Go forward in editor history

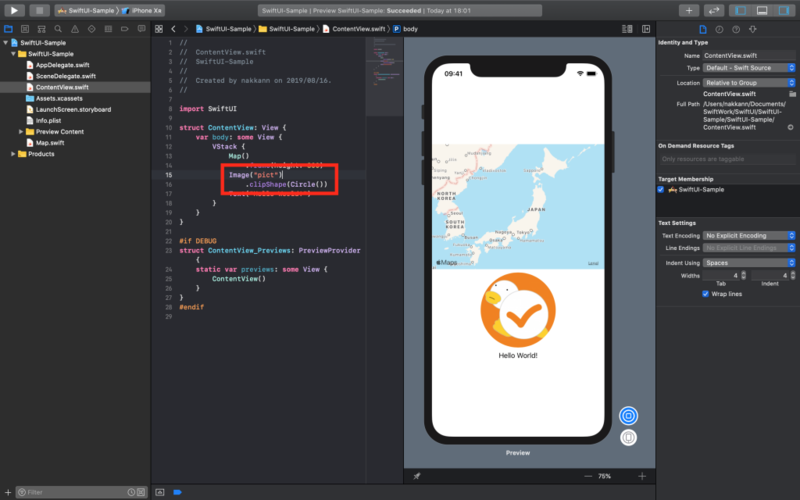pyautogui.click(x=186, y=29)
